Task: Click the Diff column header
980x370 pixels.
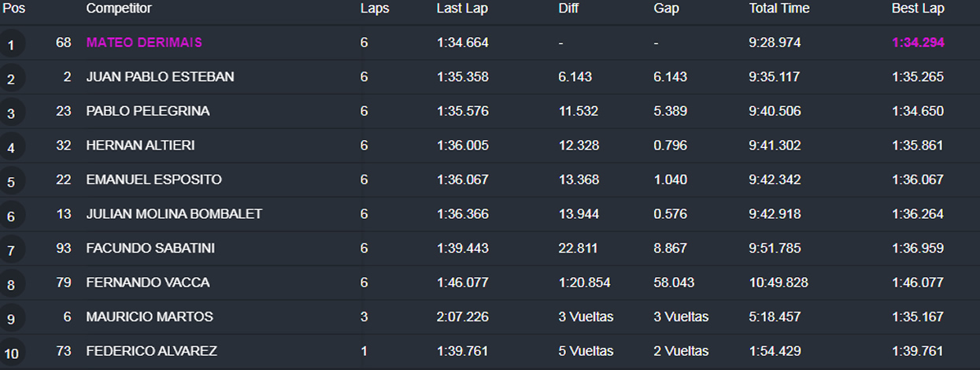Action: pos(568,9)
